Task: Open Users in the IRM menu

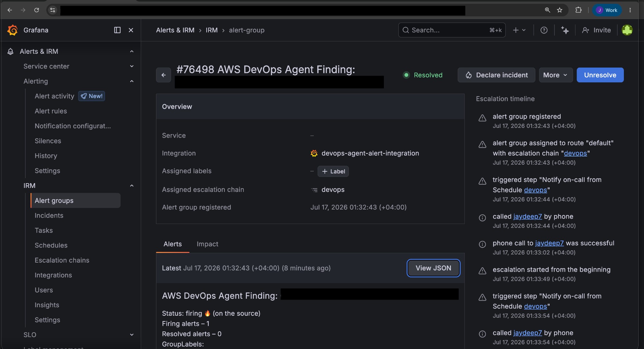Action: (44, 290)
